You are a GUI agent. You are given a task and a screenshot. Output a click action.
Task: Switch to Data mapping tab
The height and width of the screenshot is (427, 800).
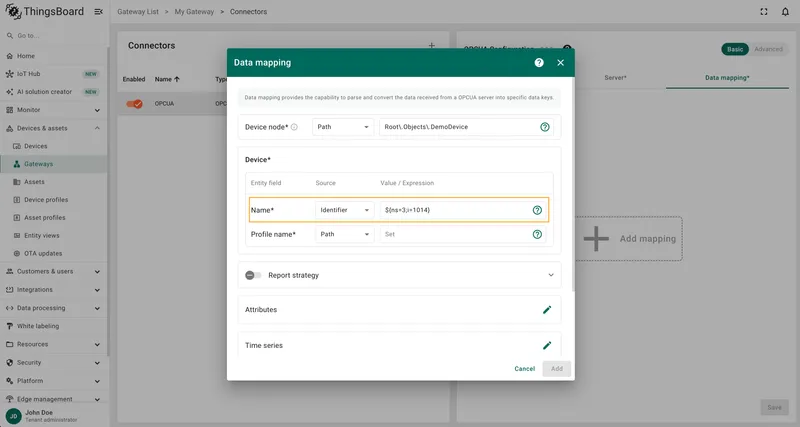[727, 78]
